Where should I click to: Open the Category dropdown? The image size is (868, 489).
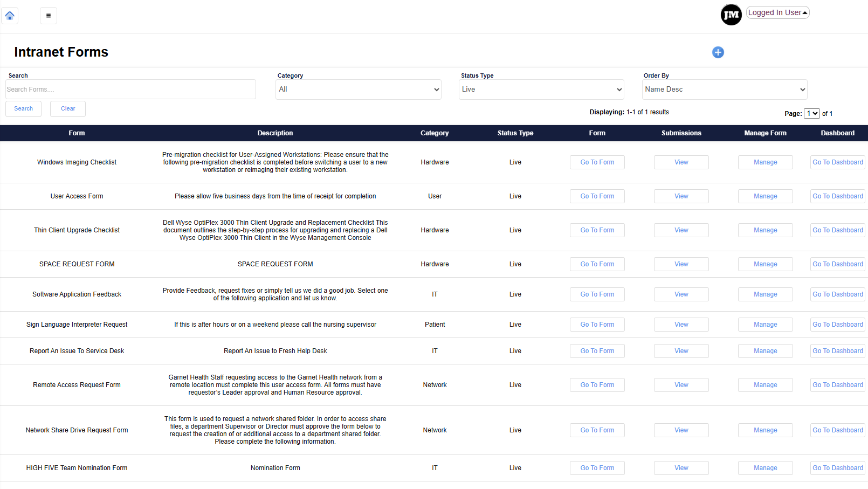point(359,89)
